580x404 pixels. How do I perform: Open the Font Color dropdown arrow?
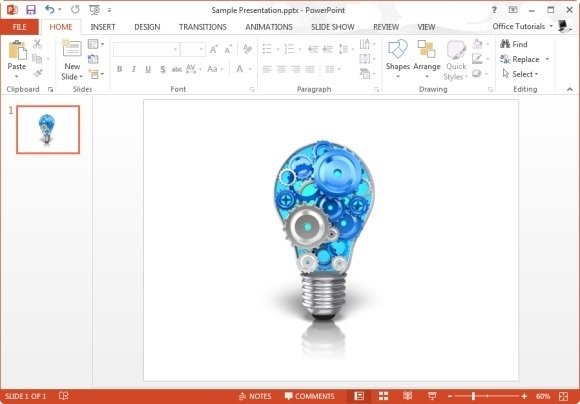[250, 69]
